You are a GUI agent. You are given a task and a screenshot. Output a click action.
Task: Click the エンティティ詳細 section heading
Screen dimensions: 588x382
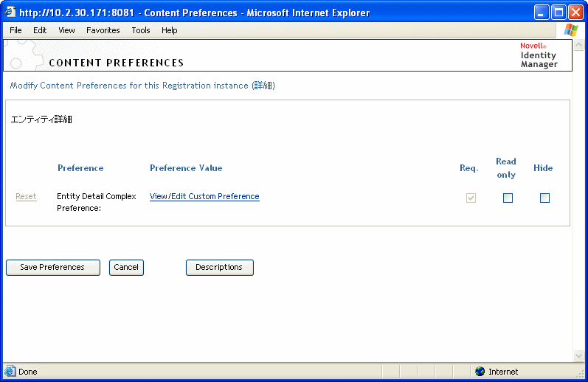(41, 119)
